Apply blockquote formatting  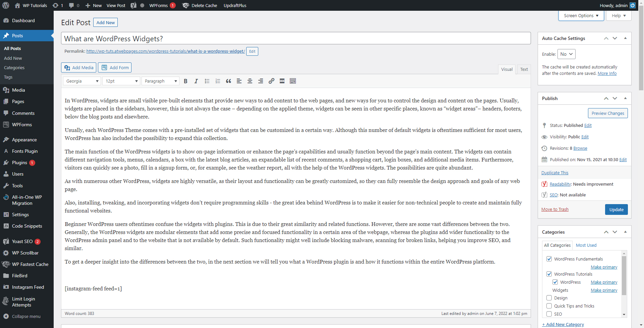[x=228, y=81]
